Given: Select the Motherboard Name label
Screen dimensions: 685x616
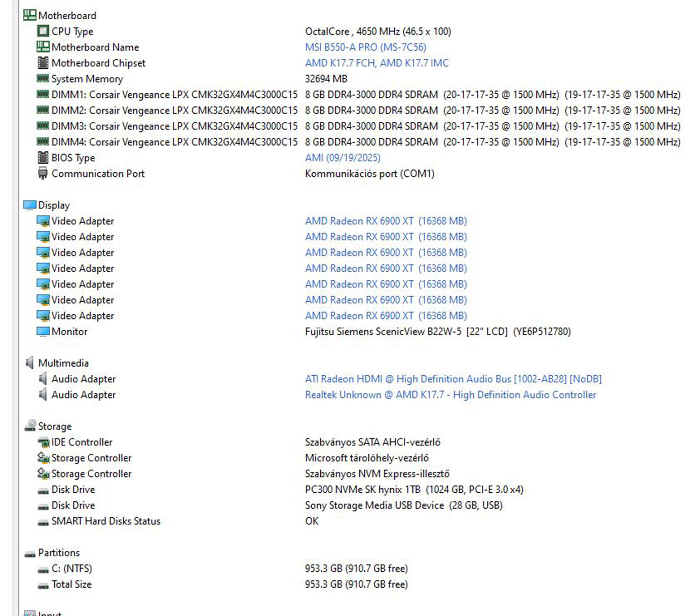Looking at the screenshot, I should [95, 47].
